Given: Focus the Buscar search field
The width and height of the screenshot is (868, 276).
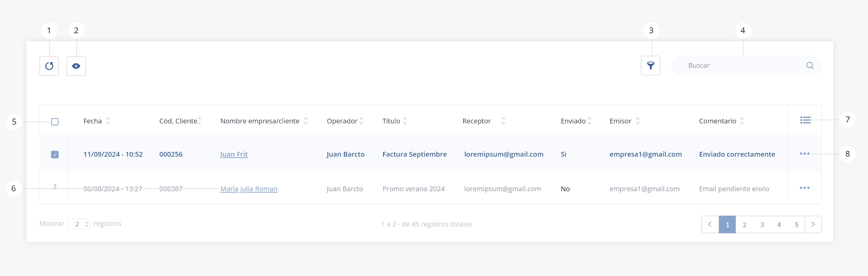Looking at the screenshot, I should tap(739, 65).
